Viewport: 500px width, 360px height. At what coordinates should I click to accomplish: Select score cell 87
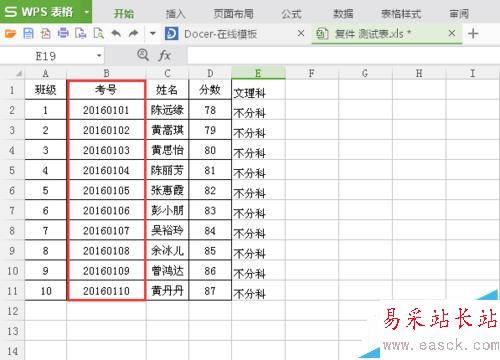(210, 291)
